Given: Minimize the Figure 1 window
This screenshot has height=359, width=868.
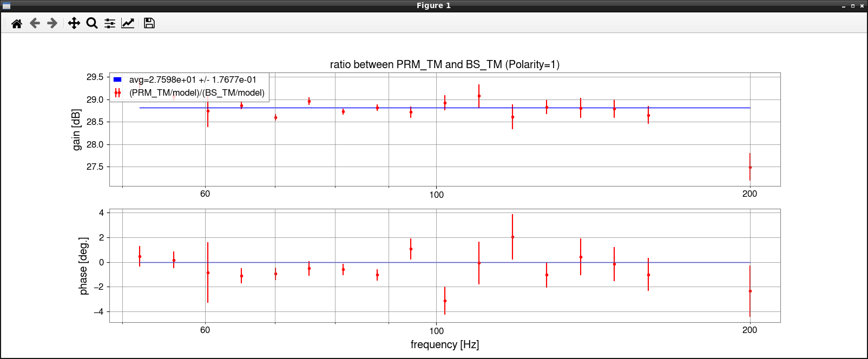Looking at the screenshot, I should pos(844,6).
